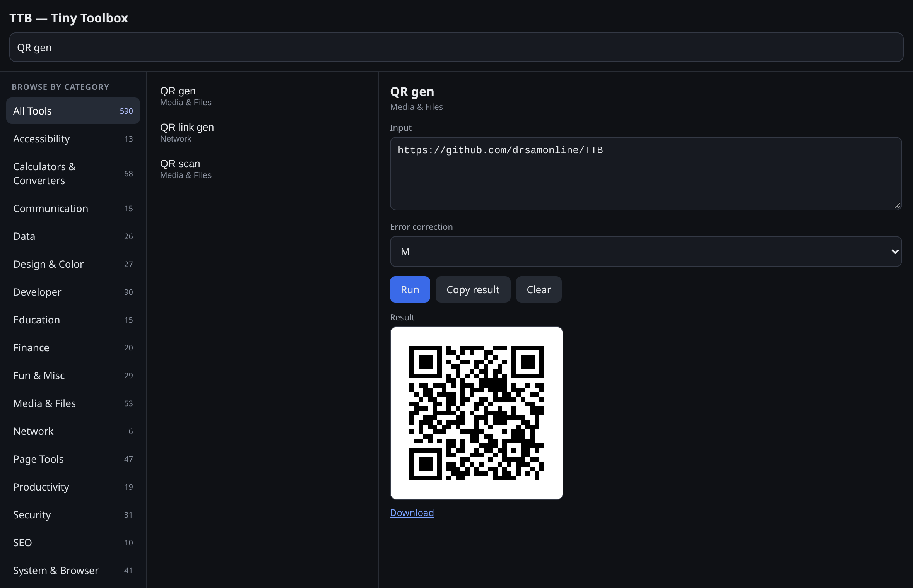The height and width of the screenshot is (588, 913).
Task: Open the Finance category
Action: click(x=73, y=347)
